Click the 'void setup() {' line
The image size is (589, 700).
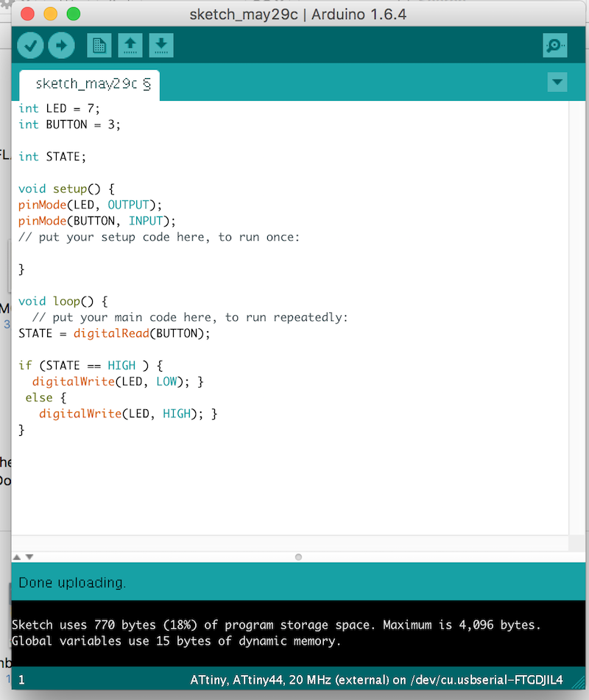pos(66,189)
